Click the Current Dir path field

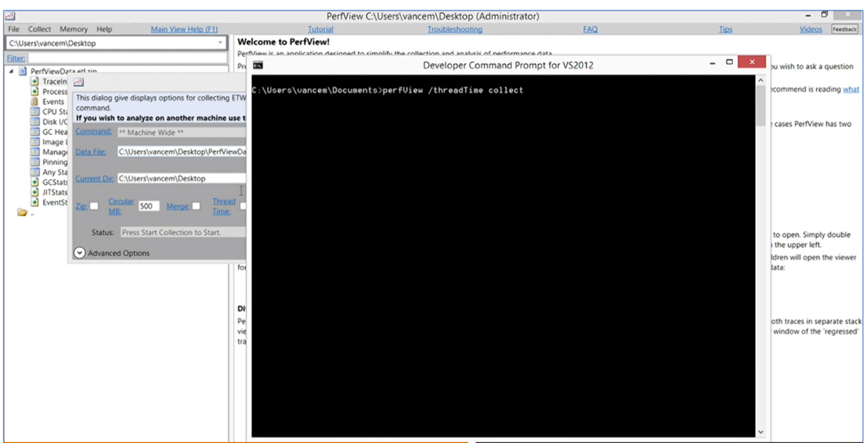click(182, 179)
